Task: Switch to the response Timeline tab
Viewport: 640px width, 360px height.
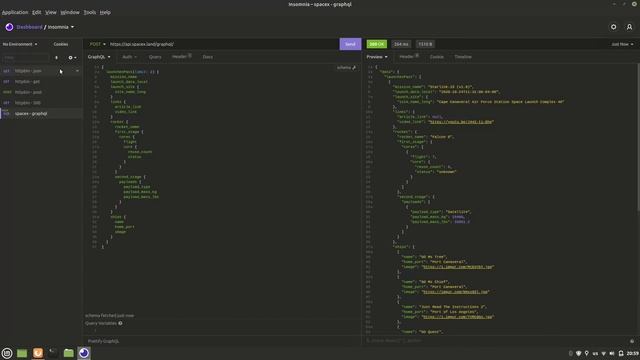Action: click(x=463, y=57)
